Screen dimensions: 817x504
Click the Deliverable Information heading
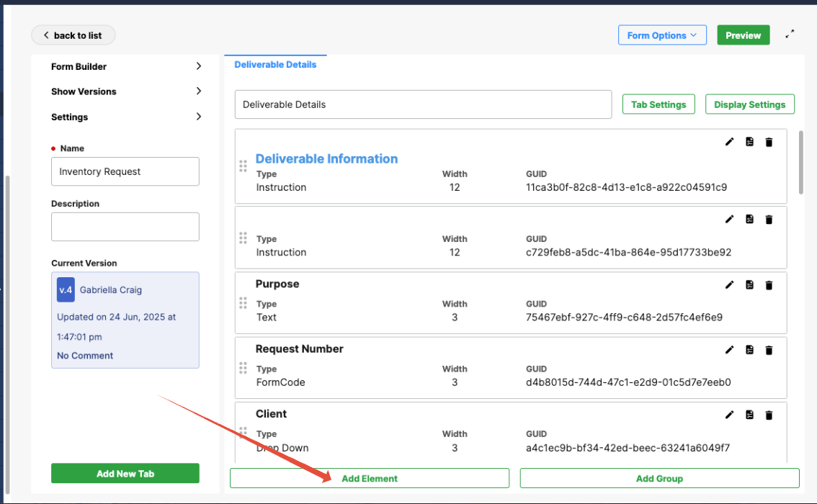pos(326,159)
